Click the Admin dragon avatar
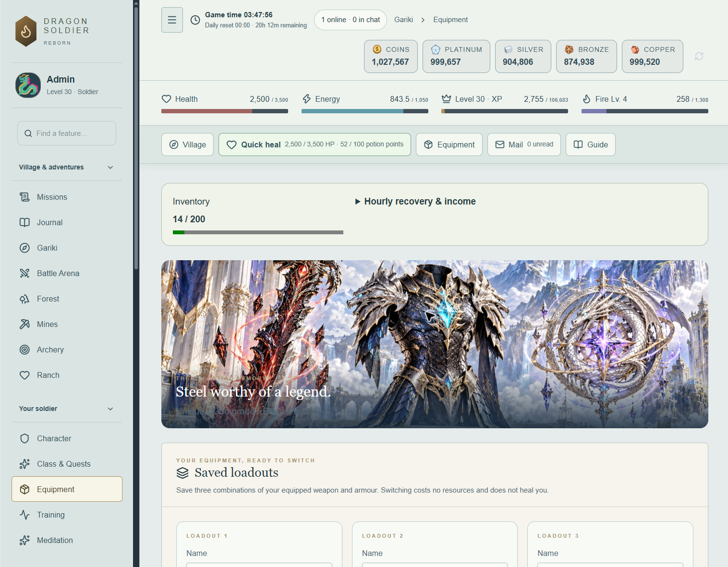This screenshot has height=567, width=728. point(28,85)
